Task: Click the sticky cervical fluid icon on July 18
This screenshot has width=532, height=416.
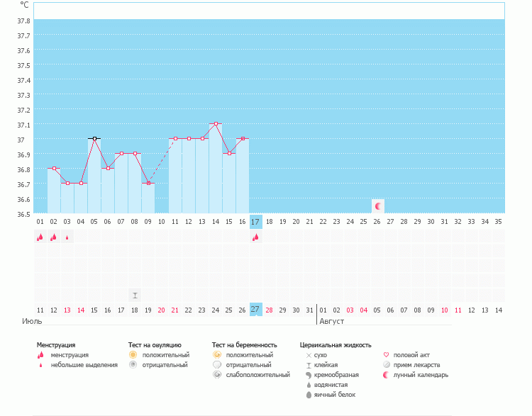Action: [x=134, y=295]
